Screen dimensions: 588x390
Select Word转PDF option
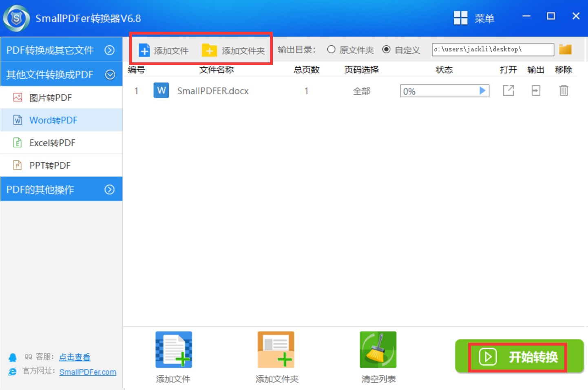click(61, 120)
